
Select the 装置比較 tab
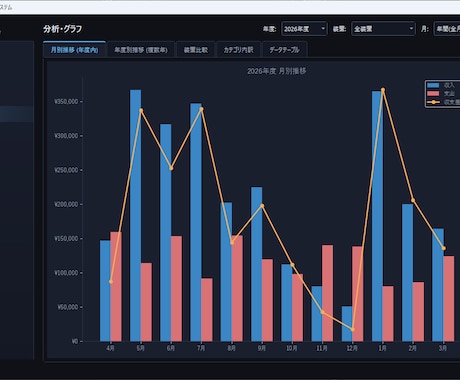tap(196, 50)
